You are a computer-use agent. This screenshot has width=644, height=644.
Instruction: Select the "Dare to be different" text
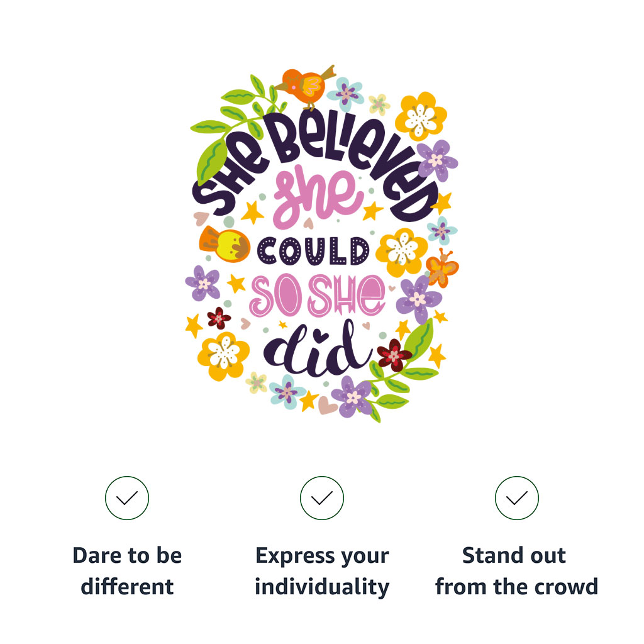[127, 571]
